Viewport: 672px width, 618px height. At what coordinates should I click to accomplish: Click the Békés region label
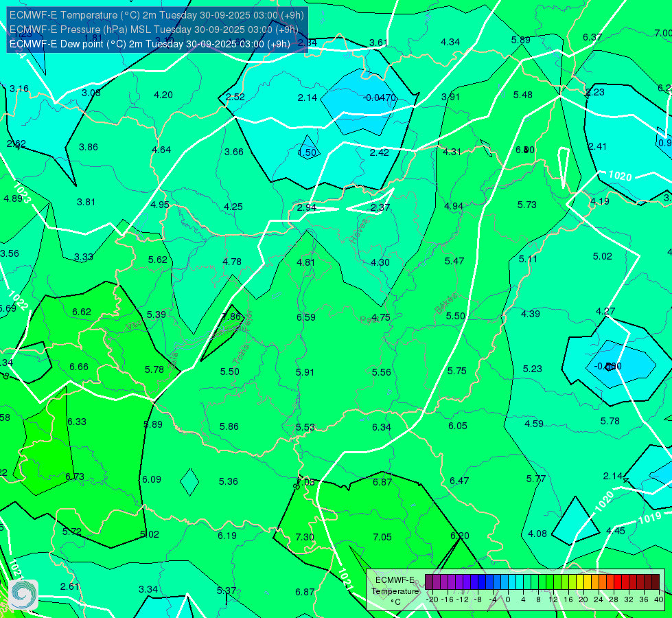point(445,304)
